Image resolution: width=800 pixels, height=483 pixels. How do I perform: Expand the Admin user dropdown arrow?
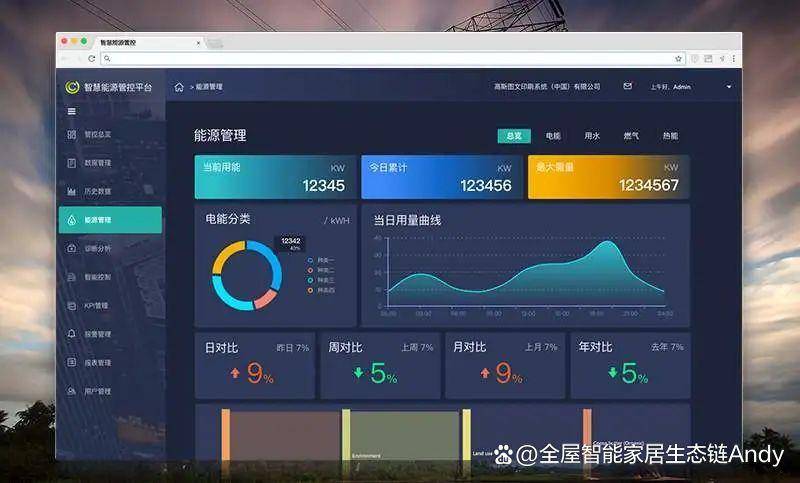(729, 87)
